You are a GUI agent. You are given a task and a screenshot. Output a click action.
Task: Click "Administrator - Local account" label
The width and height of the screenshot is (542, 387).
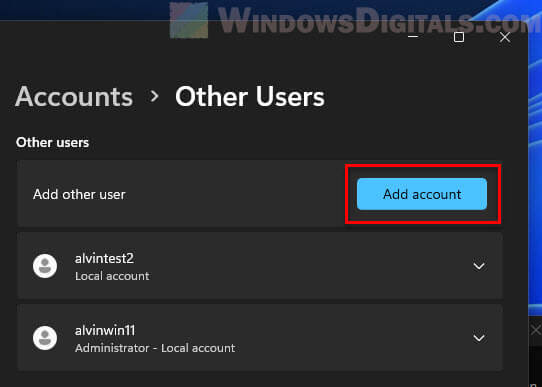[155, 348]
